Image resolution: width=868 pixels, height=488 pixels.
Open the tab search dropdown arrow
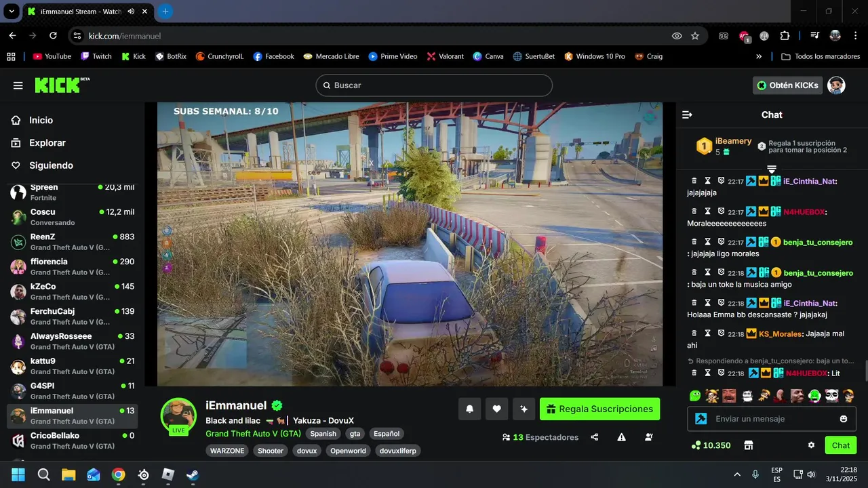tap(12, 12)
